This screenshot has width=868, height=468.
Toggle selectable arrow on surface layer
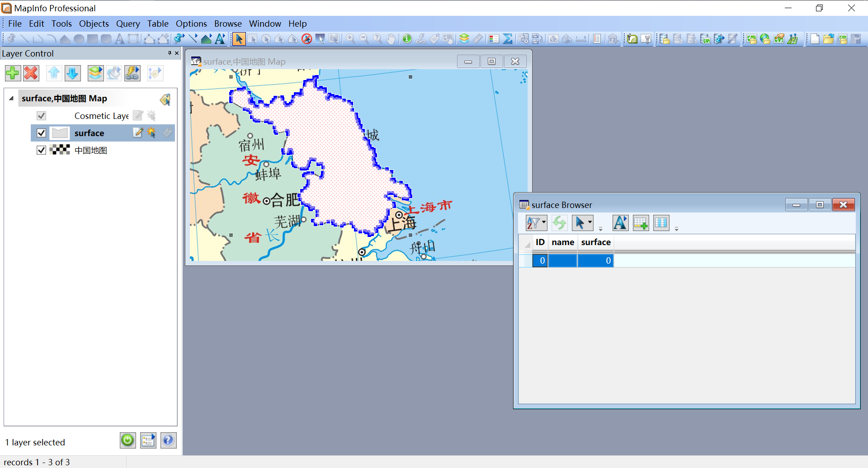coord(151,133)
